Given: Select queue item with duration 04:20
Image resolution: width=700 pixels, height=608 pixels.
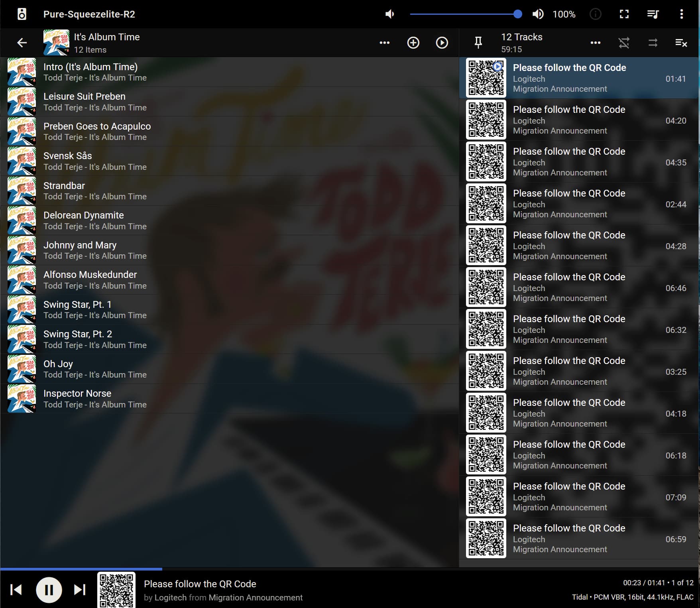Looking at the screenshot, I should (579, 120).
